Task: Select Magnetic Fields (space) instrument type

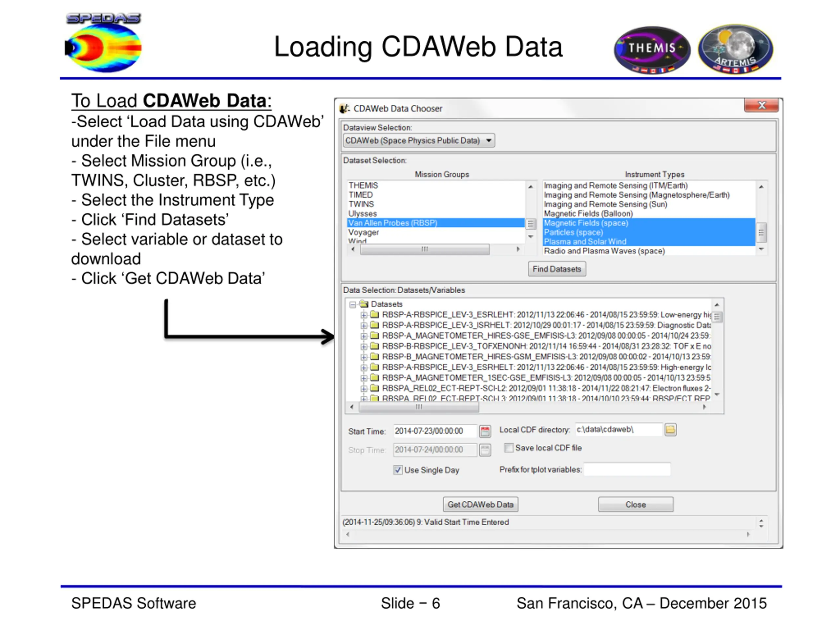Action: [649, 223]
